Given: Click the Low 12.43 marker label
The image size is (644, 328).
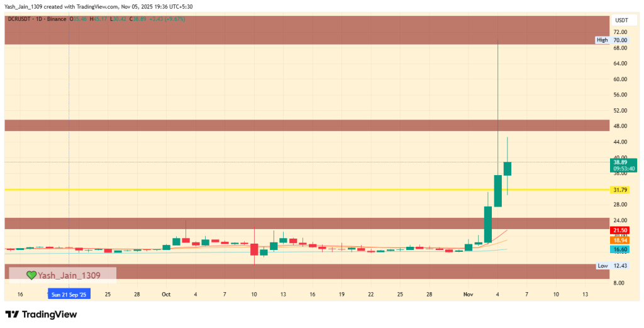Looking at the screenshot, I should pyautogui.click(x=613, y=266).
